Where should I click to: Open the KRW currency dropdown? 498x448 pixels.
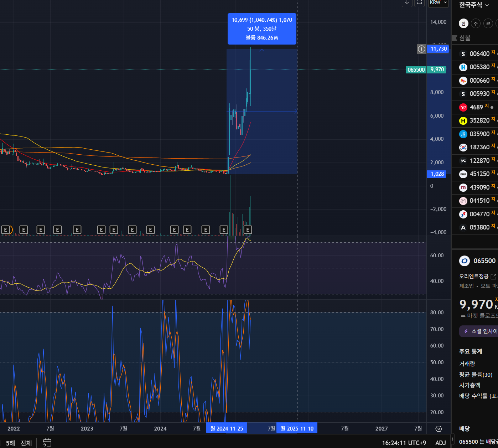pyautogui.click(x=438, y=3)
